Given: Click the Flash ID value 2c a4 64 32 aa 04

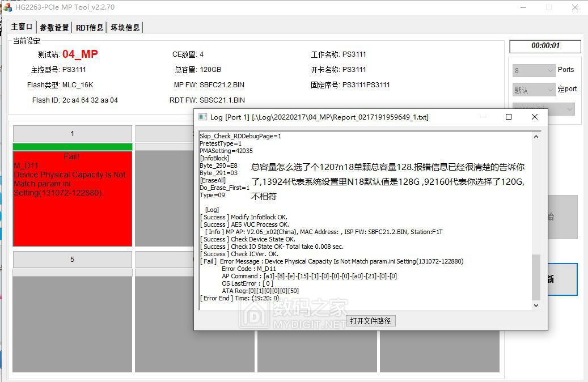Looking at the screenshot, I should (x=90, y=100).
